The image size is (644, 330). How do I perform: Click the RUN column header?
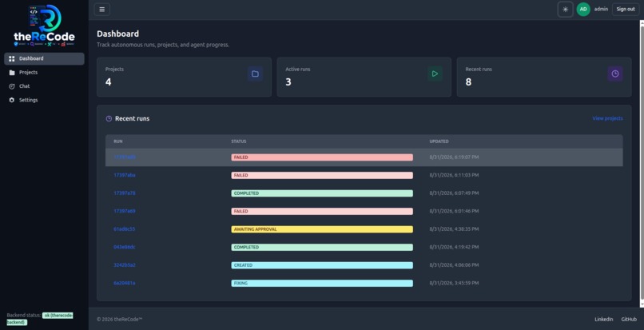click(x=118, y=141)
